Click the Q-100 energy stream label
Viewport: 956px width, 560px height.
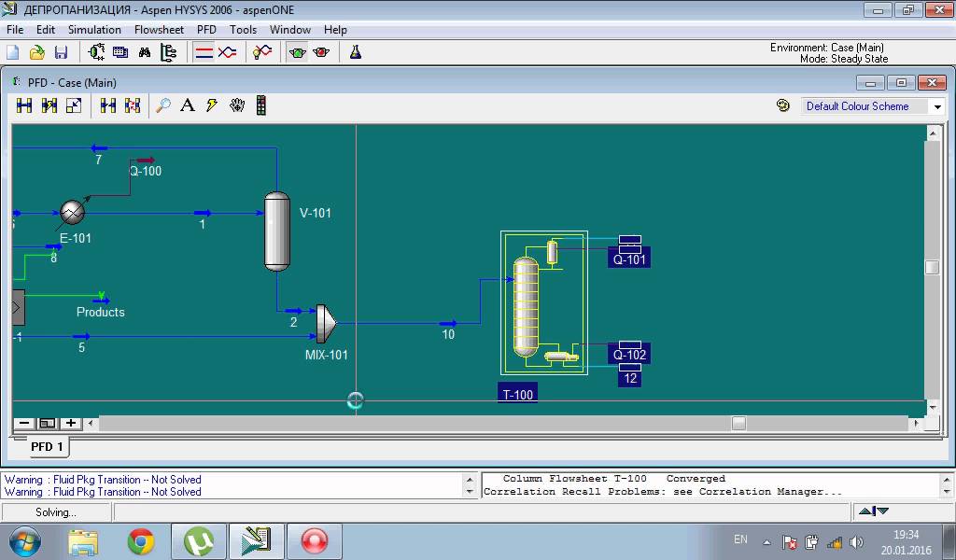(145, 171)
